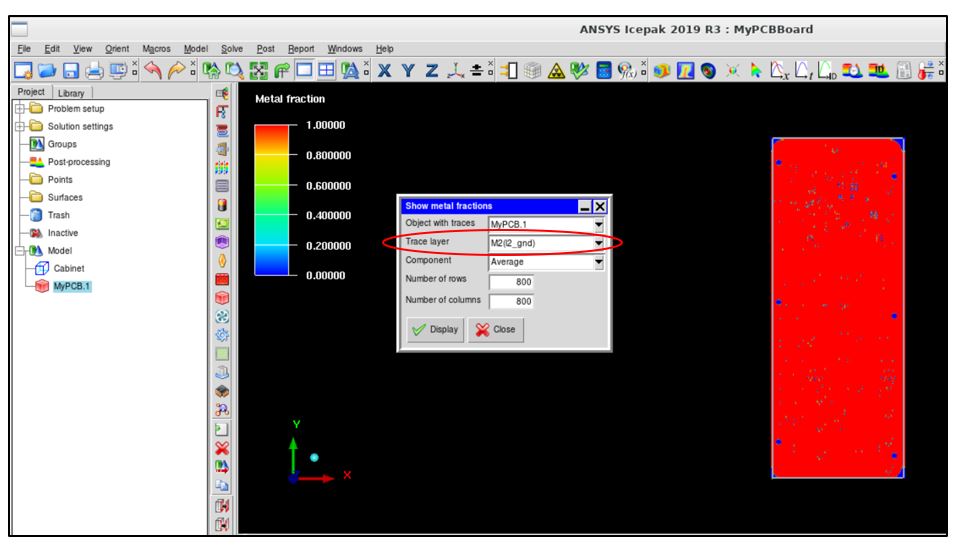
Task: Select the Trash tree item
Action: [59, 215]
